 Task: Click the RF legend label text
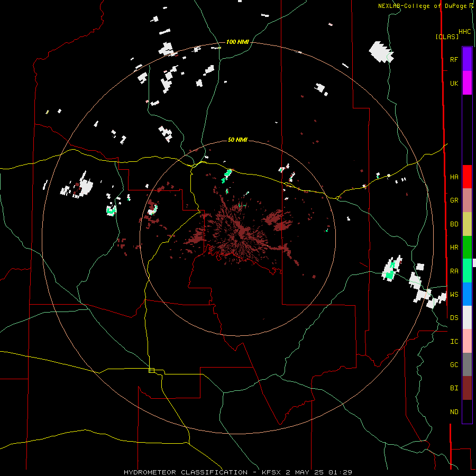coord(454,59)
